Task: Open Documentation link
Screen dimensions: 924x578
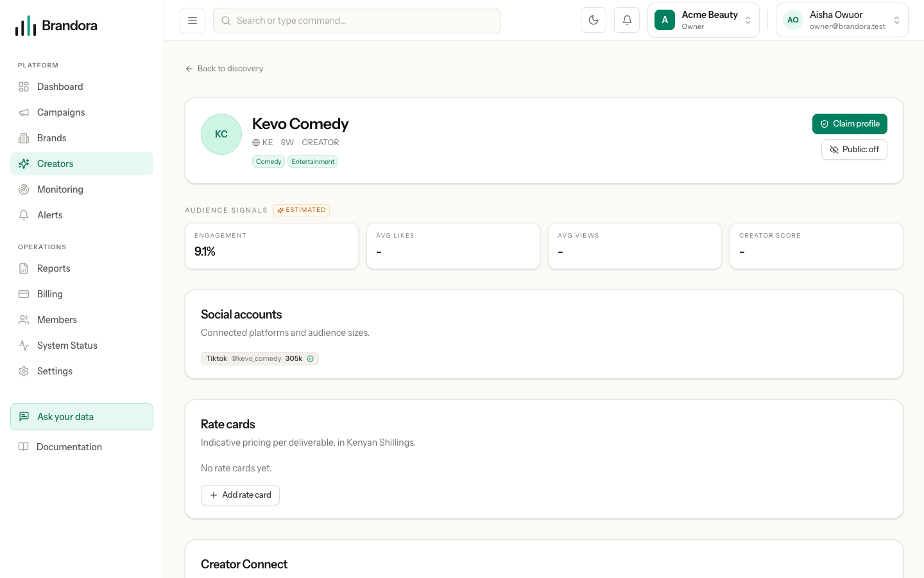Action: [81, 447]
